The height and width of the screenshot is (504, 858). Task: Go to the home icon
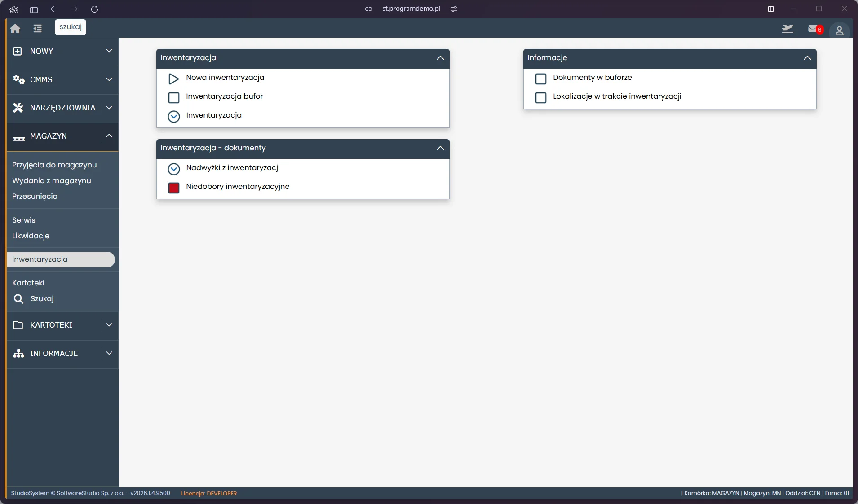coord(15,29)
